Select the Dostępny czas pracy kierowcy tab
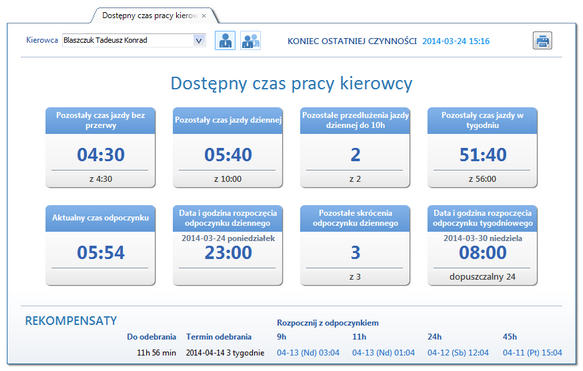This screenshot has height=371, width=583. click(x=154, y=16)
